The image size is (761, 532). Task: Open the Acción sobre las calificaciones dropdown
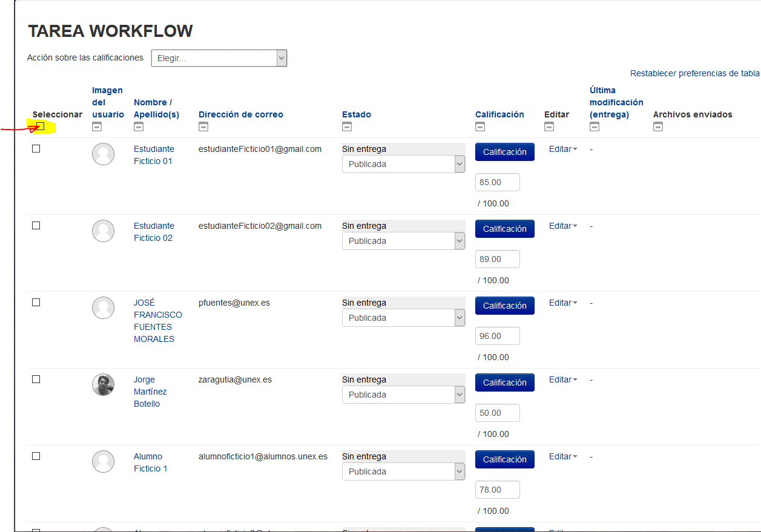(219, 58)
